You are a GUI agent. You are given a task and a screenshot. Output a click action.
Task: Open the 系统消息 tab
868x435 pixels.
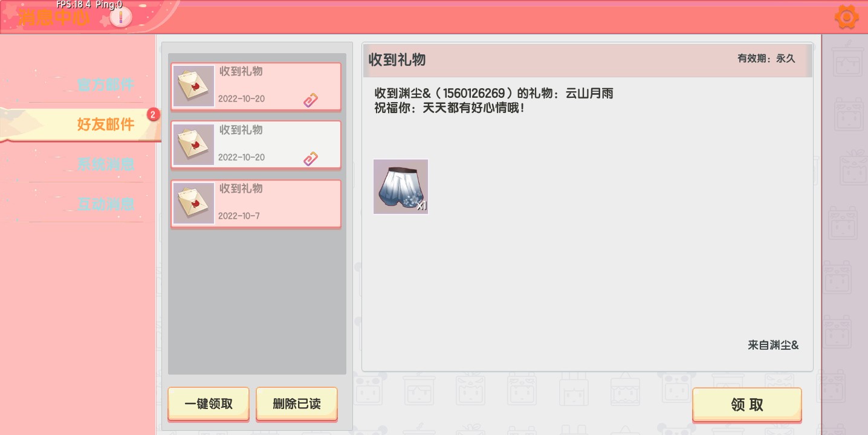(x=106, y=164)
